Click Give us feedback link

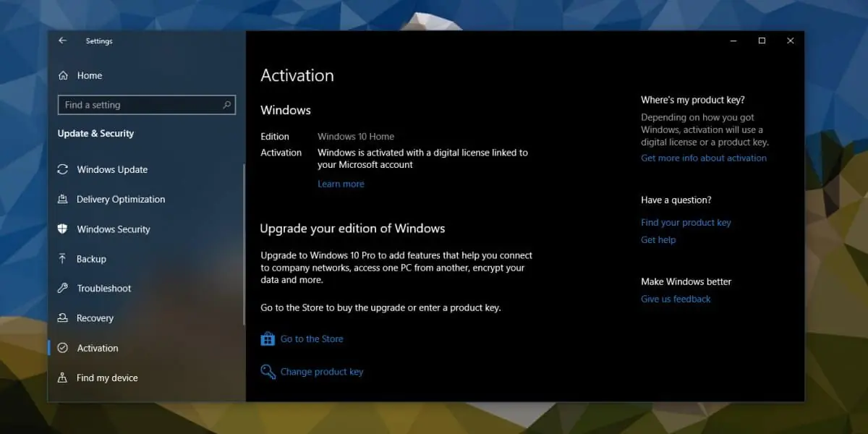(x=676, y=299)
